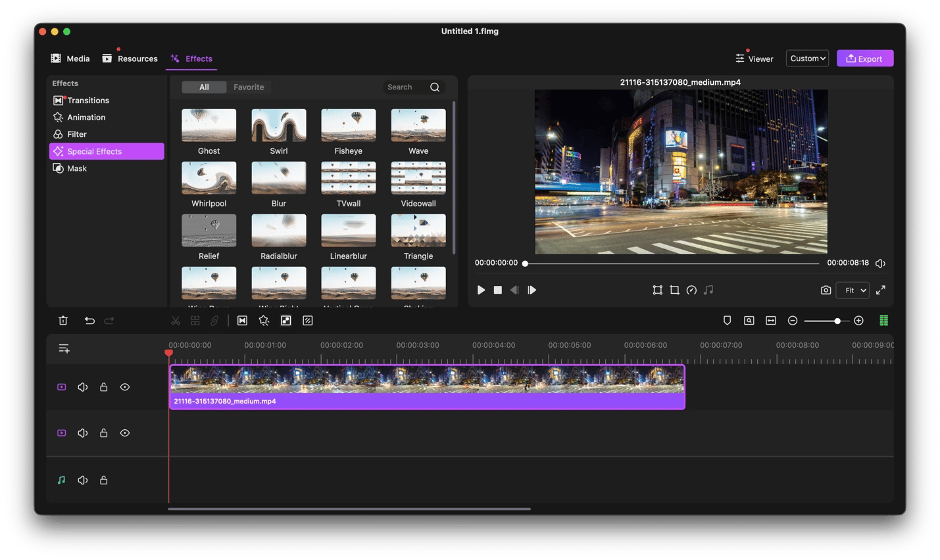Click the timeline magnifier zoom icon
This screenshot has height=560, width=940.
(749, 321)
